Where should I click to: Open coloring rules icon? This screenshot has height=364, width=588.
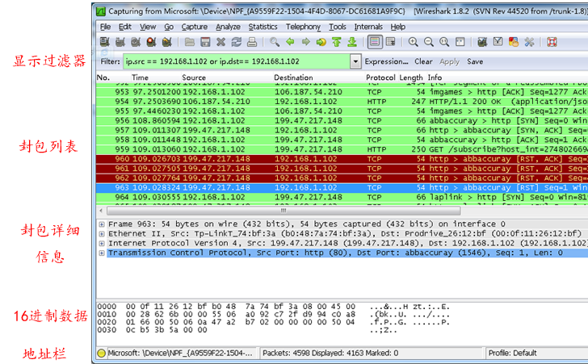[x=514, y=42]
